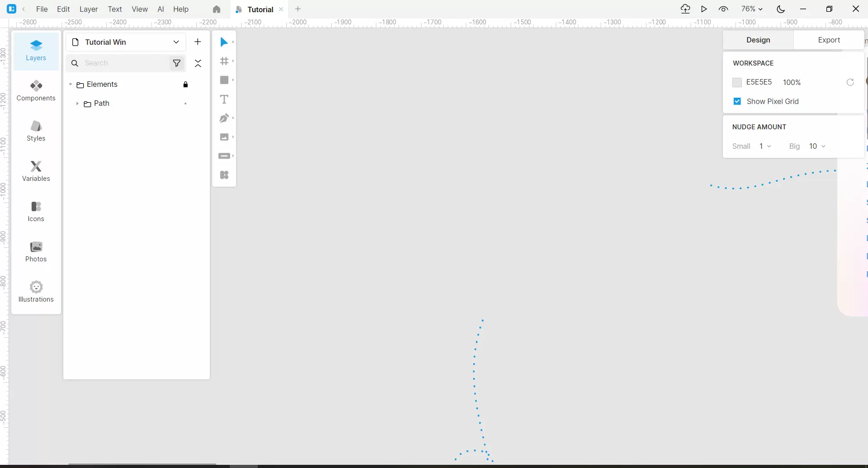The width and height of the screenshot is (868, 468).
Task: Switch to the Design tab
Action: [x=758, y=40]
